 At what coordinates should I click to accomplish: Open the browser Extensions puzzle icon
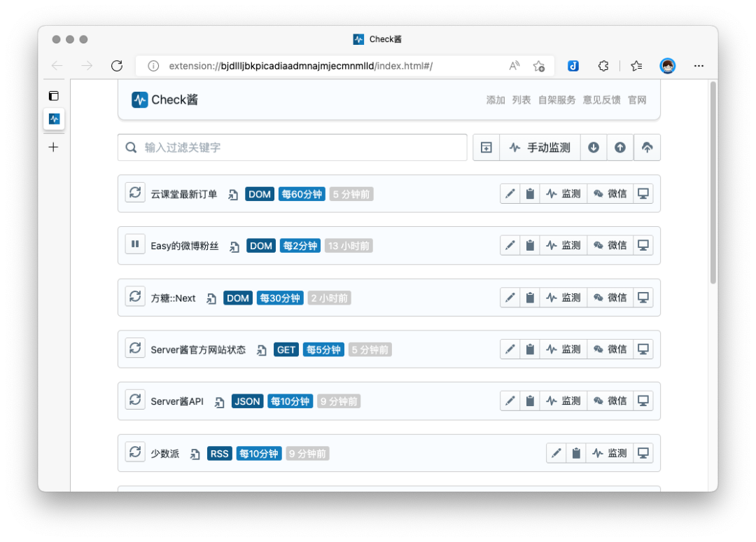click(603, 66)
